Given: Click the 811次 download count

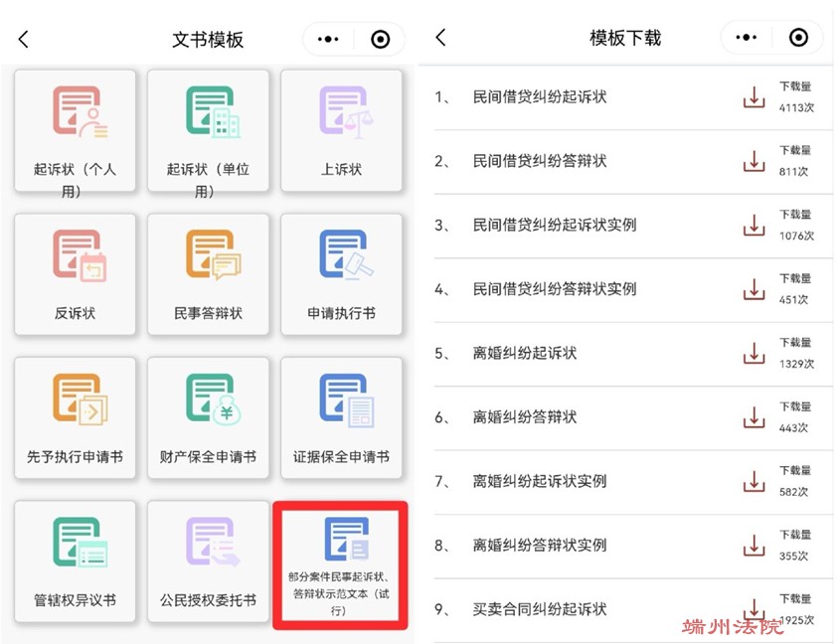Looking at the screenshot, I should 793,172.
